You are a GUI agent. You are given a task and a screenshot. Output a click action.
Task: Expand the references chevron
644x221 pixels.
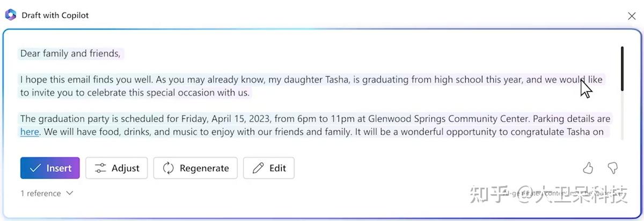(69, 193)
